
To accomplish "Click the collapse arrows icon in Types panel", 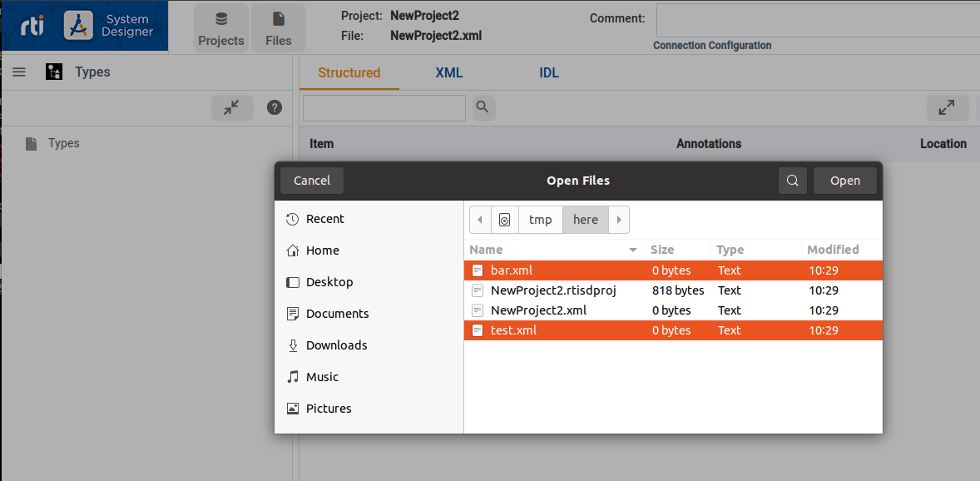I will point(232,107).
